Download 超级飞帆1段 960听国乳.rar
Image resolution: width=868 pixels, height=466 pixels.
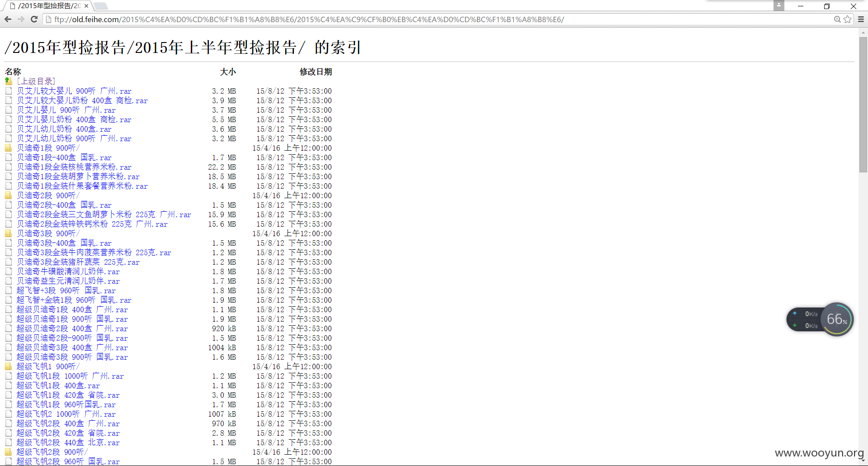pyautogui.click(x=66, y=404)
